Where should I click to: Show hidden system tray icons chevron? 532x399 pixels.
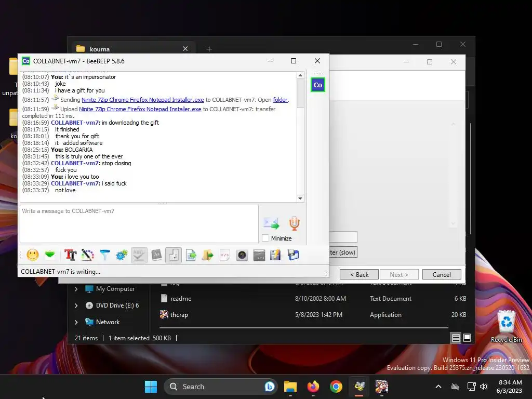coord(438,387)
